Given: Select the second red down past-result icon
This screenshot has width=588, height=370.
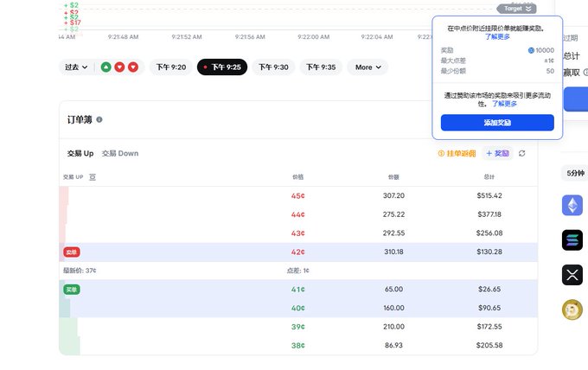Looking at the screenshot, I should click(x=133, y=67).
